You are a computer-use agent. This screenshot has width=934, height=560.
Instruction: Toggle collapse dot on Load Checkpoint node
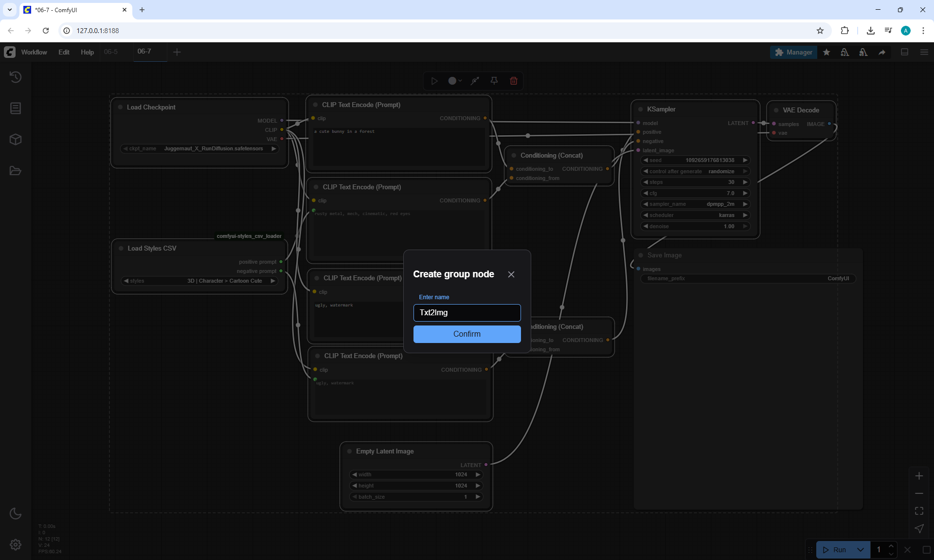[x=120, y=107]
